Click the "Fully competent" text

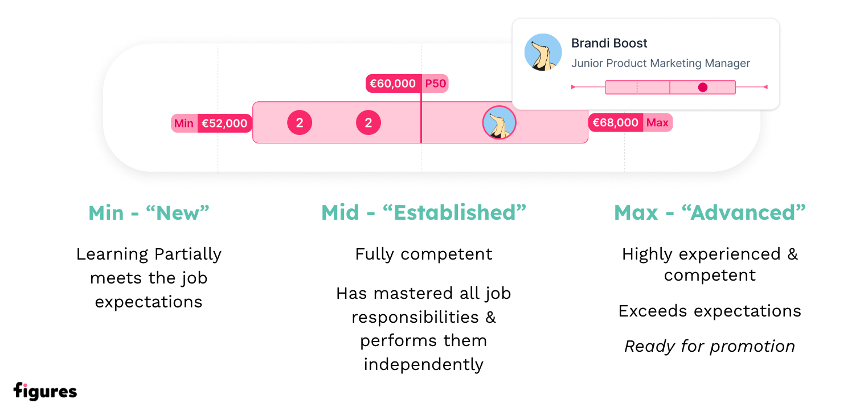(424, 254)
